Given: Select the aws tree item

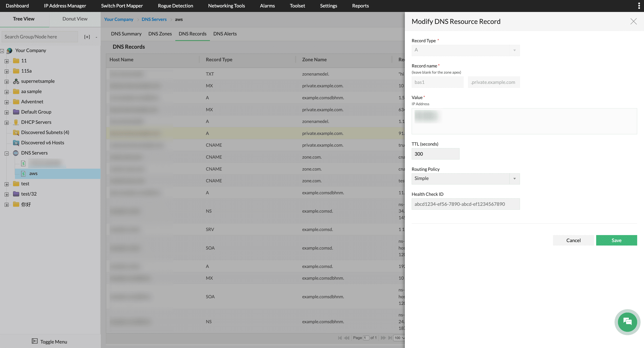Looking at the screenshot, I should coord(57,174).
